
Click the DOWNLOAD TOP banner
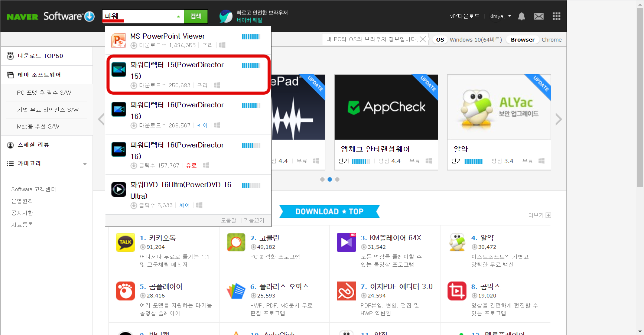pos(329,211)
